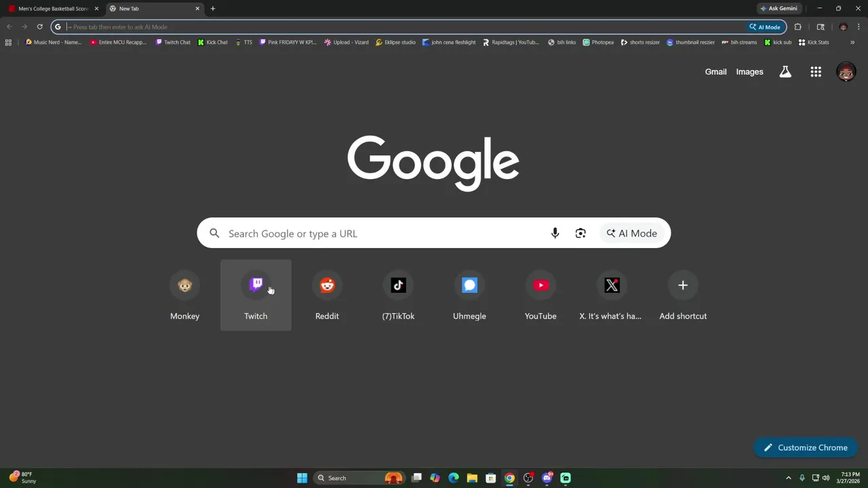Open the bih streams bookmark
Image resolution: width=868 pixels, height=488 pixels.
pyautogui.click(x=739, y=42)
